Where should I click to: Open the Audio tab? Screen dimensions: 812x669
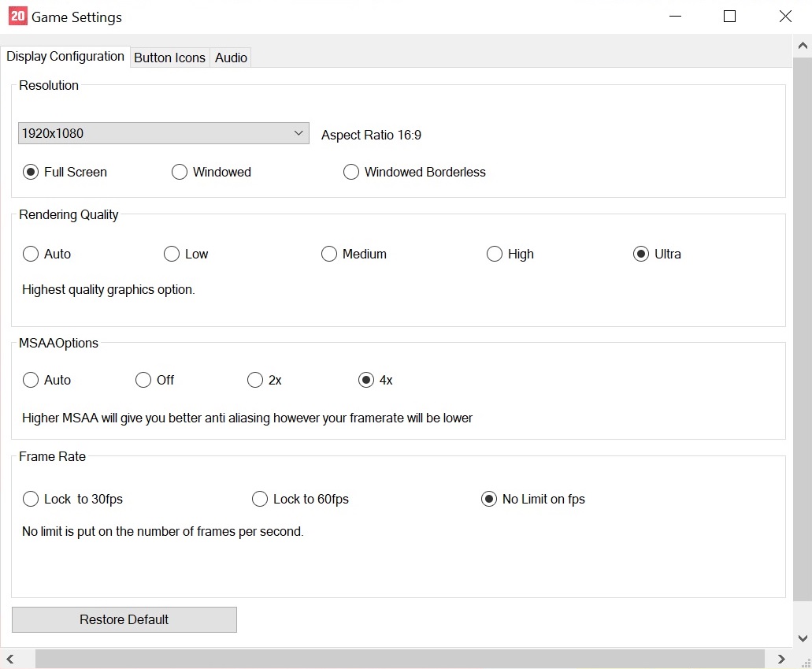pyautogui.click(x=231, y=58)
